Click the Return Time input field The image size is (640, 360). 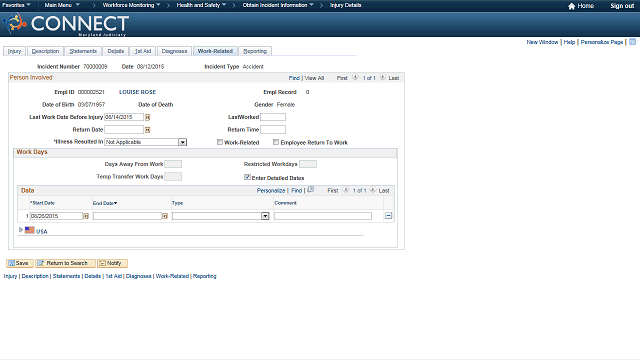click(x=273, y=129)
